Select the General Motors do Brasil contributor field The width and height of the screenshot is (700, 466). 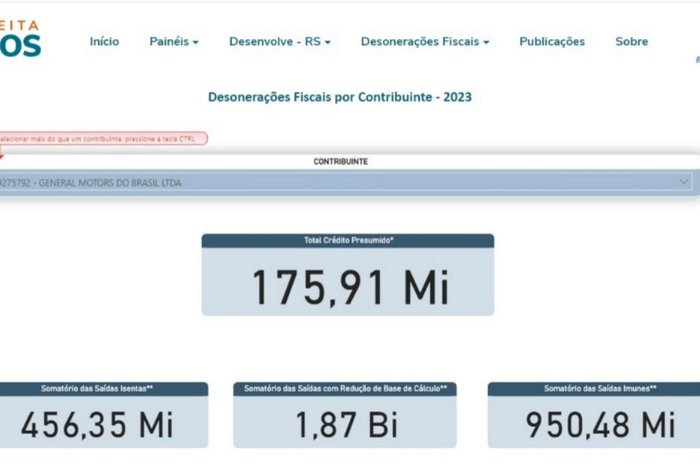[346, 182]
